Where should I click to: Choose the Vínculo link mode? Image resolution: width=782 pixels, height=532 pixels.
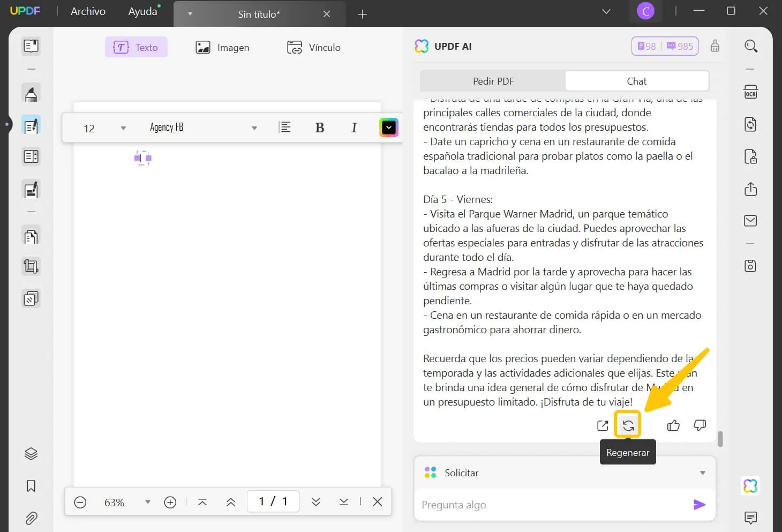click(314, 47)
